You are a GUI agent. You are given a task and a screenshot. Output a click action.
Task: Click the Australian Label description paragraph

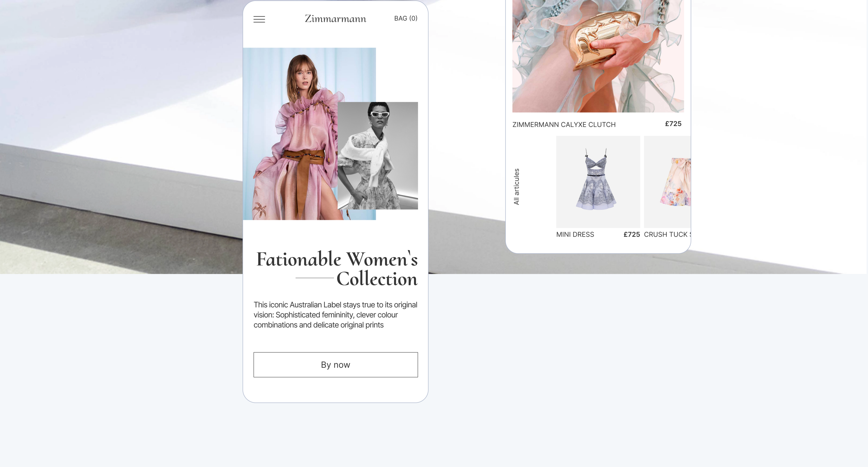[x=335, y=315]
